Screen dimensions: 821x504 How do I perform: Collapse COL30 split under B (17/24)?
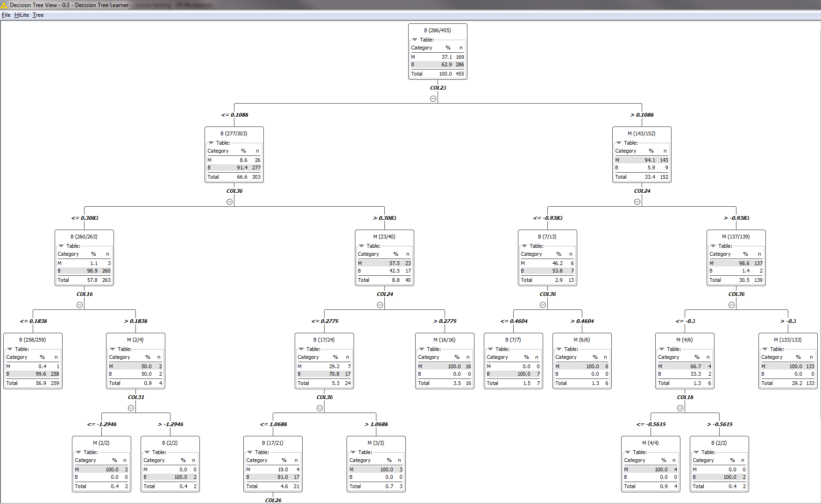coord(319,408)
